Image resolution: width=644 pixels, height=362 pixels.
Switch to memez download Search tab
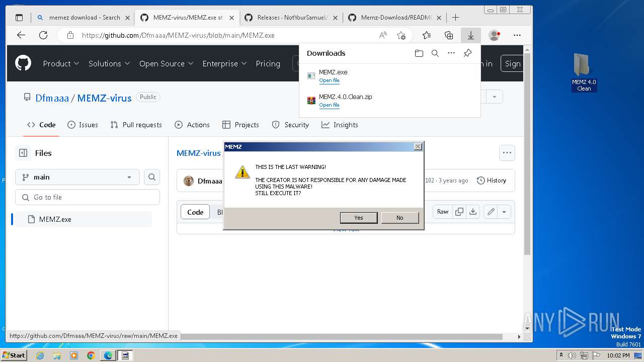84,18
